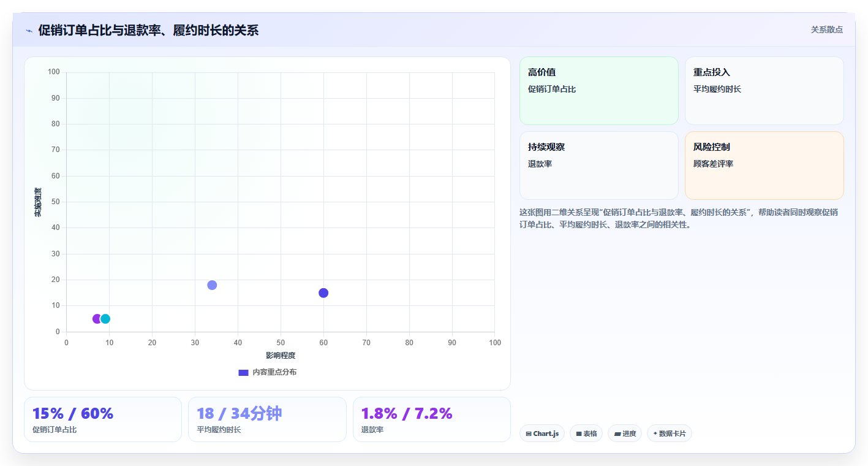Click 平均履约时长 under 重点投入
This screenshot has height=466, width=868.
click(717, 89)
